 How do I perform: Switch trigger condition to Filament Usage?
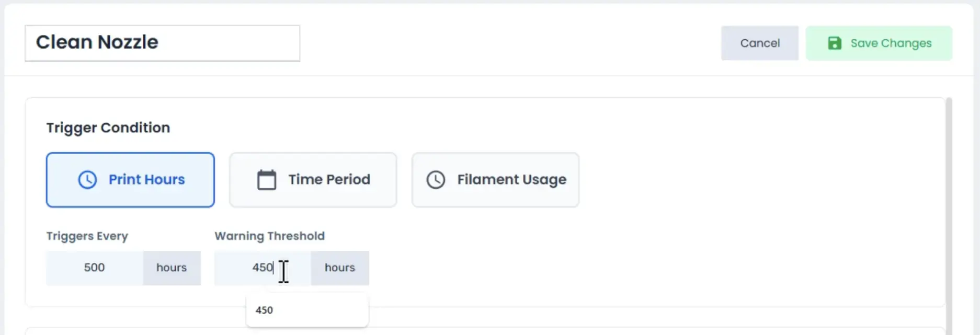coord(495,180)
